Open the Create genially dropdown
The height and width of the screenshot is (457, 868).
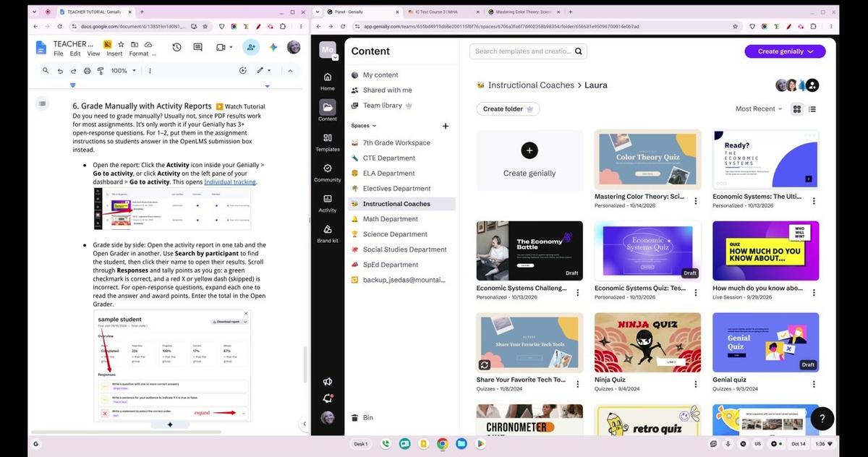[x=785, y=51]
